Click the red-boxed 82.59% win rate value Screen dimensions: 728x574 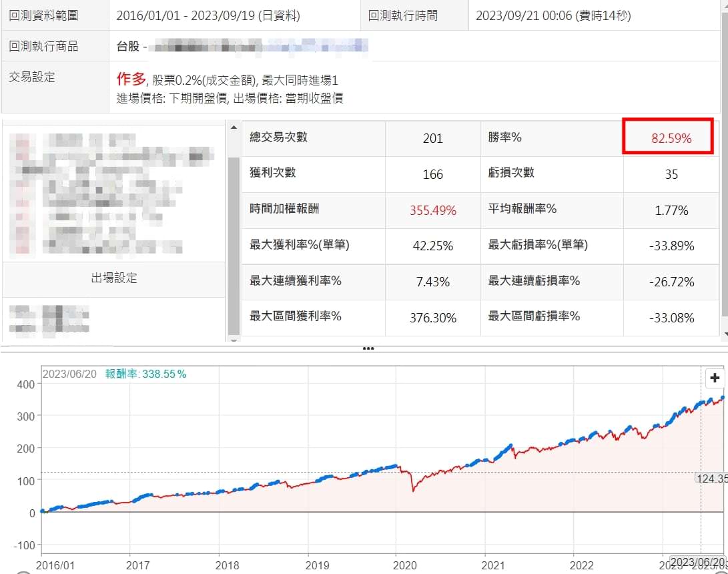671,138
